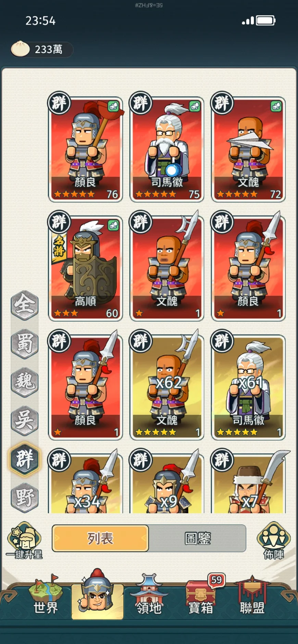Filter heroes by 吳 faction
The width and height of the screenshot is (298, 644).
click(x=25, y=420)
